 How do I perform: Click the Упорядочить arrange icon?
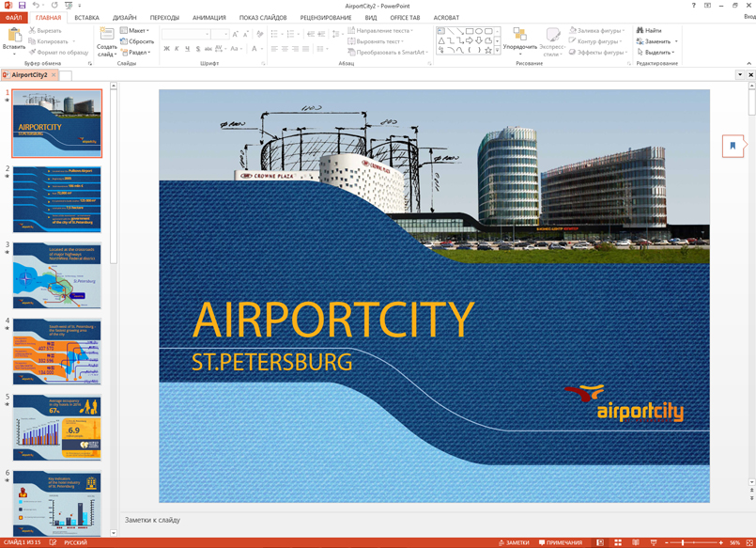(x=519, y=36)
